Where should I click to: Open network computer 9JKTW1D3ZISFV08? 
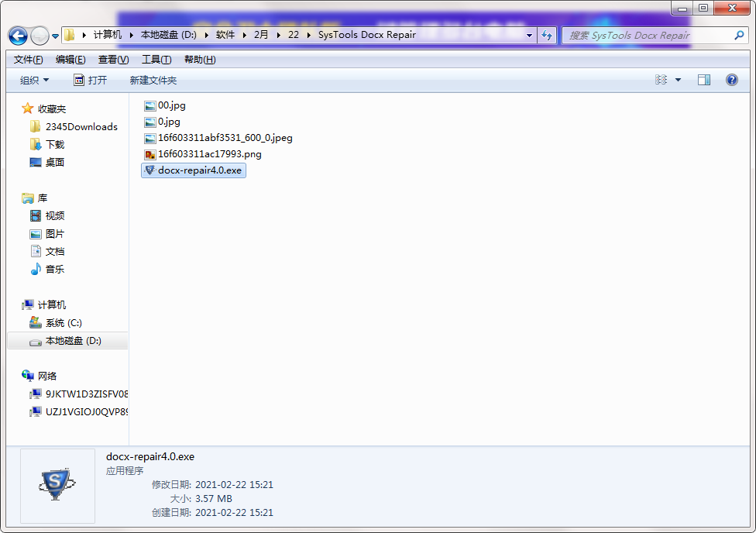[87, 394]
